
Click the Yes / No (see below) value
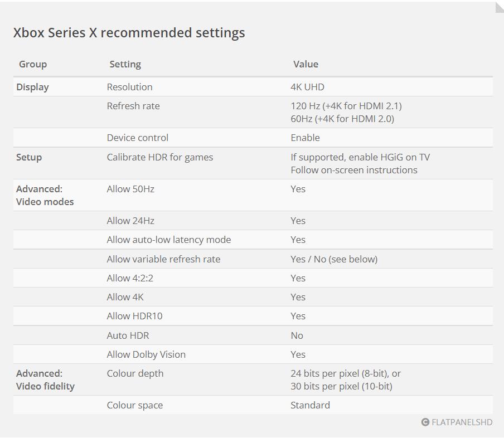(x=334, y=259)
